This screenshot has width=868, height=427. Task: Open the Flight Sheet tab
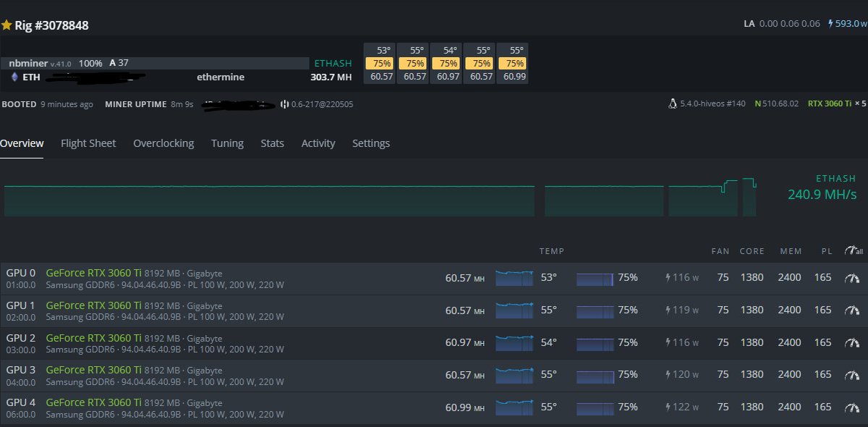88,143
